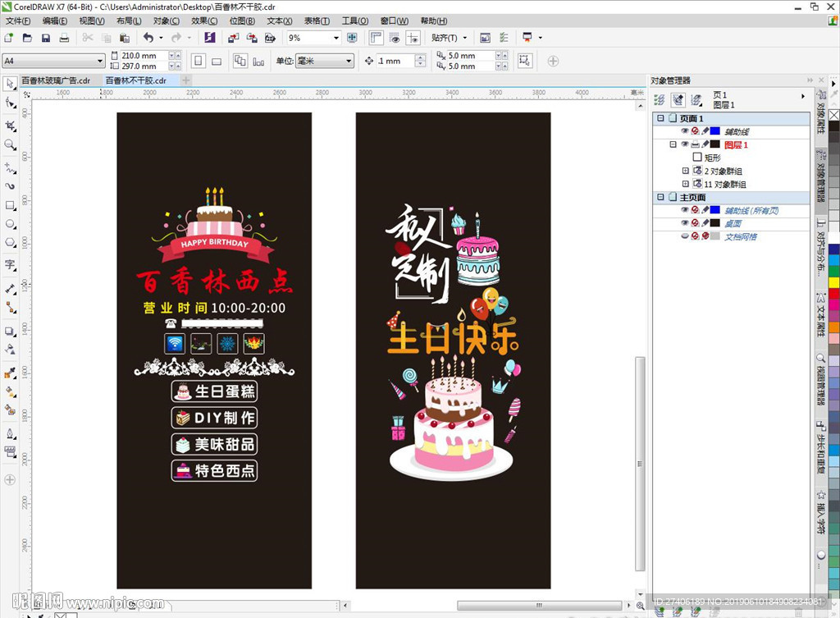Select the Zoom tool in toolbox

tap(10, 144)
